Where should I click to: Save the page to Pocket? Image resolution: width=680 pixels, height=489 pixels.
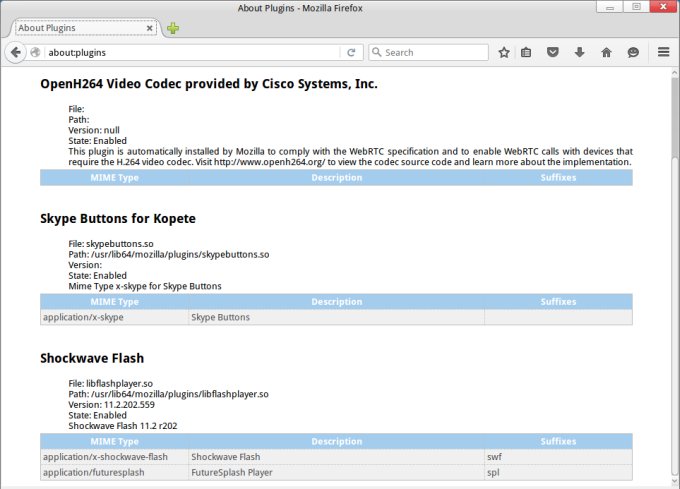552,52
